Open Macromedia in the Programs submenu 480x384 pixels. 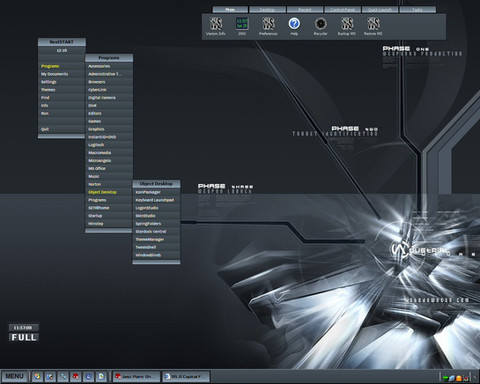click(109, 153)
